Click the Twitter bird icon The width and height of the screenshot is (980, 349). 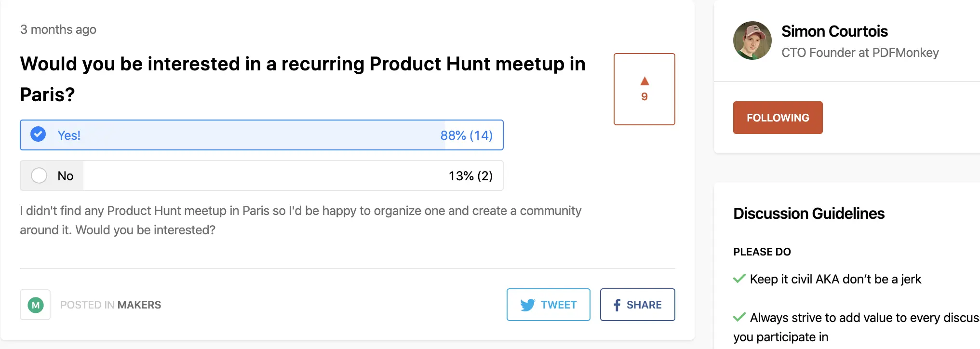tap(527, 305)
